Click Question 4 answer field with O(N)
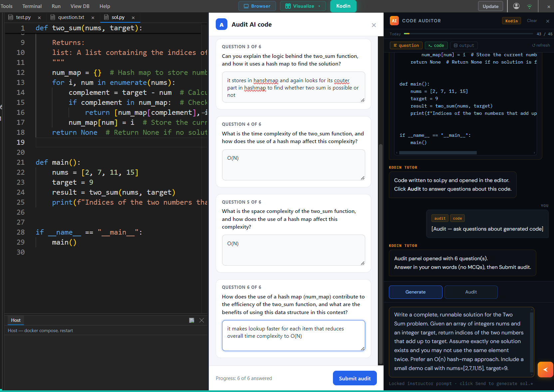This screenshot has height=392, width=554. 294,165
